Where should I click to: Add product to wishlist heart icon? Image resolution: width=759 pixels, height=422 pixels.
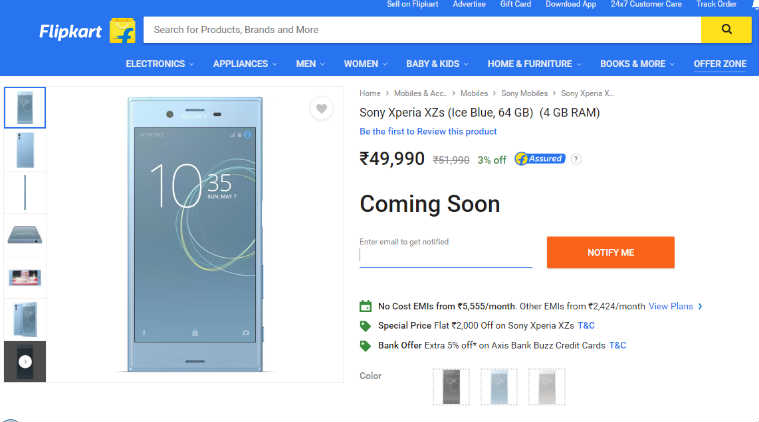321,108
